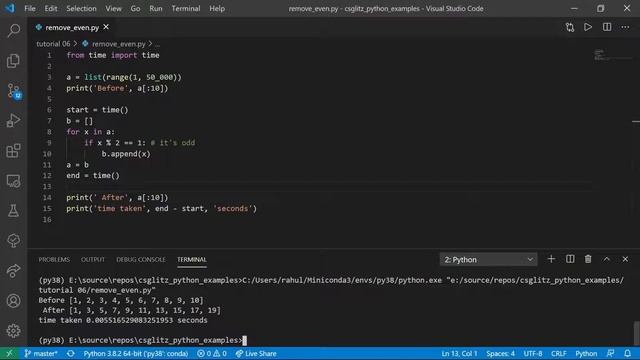
Task: Click tutorial 06 breadcrumb folder
Action: coord(53,44)
